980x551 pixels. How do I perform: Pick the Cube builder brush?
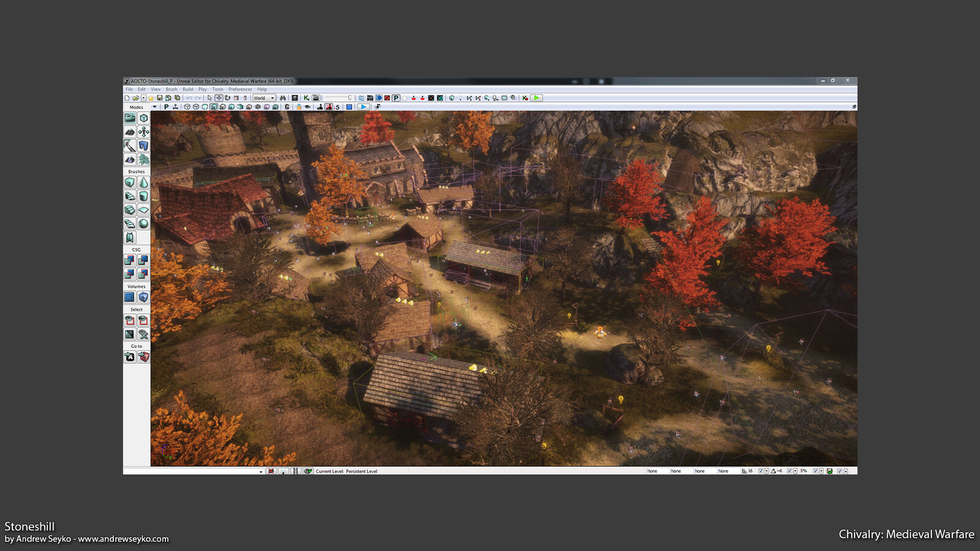click(130, 182)
